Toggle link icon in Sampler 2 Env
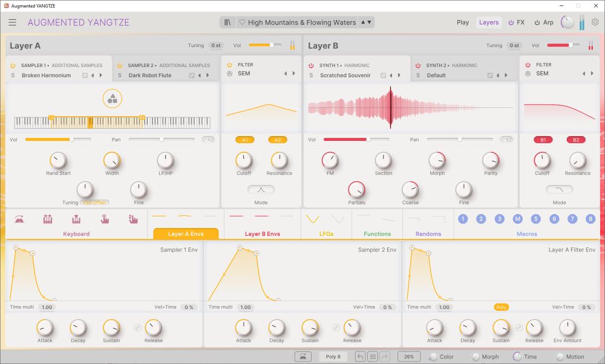This screenshot has width=605, height=364. tap(336, 327)
